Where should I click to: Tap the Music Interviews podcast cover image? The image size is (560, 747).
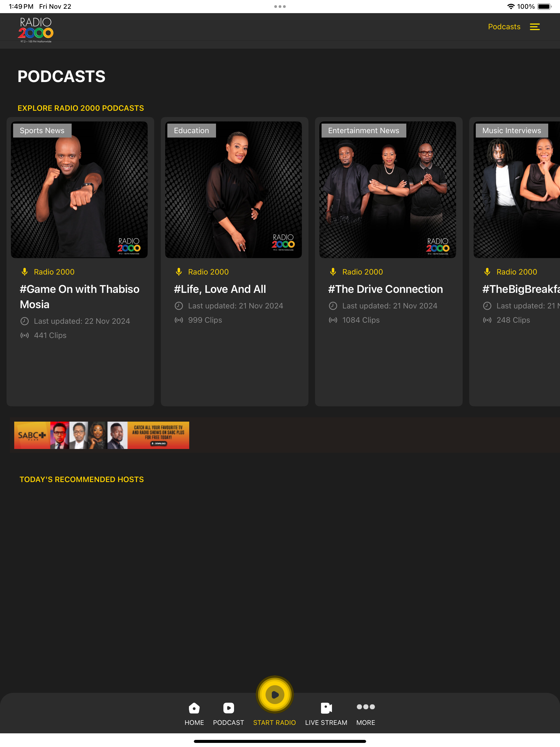coord(517,190)
